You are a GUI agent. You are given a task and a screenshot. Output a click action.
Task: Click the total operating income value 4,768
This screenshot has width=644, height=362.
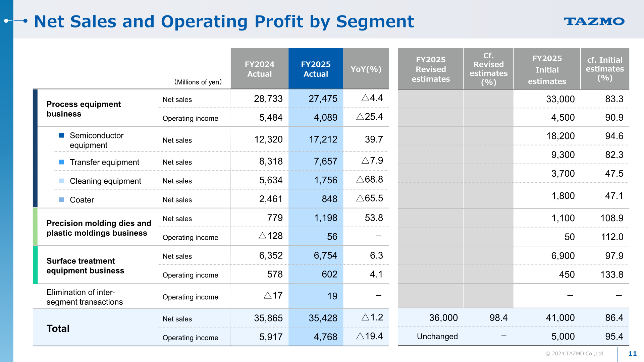[325, 337]
